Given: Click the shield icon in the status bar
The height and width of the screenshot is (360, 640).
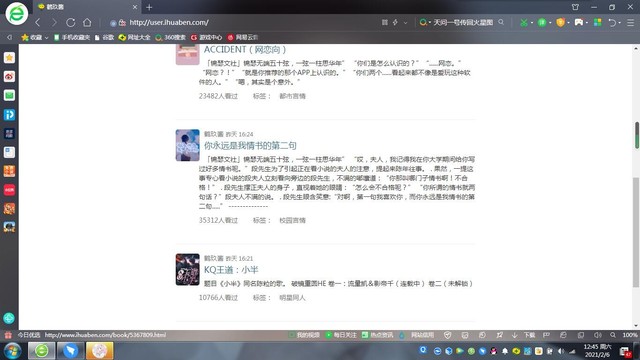Looking at the screenshot, I should click(448, 335).
